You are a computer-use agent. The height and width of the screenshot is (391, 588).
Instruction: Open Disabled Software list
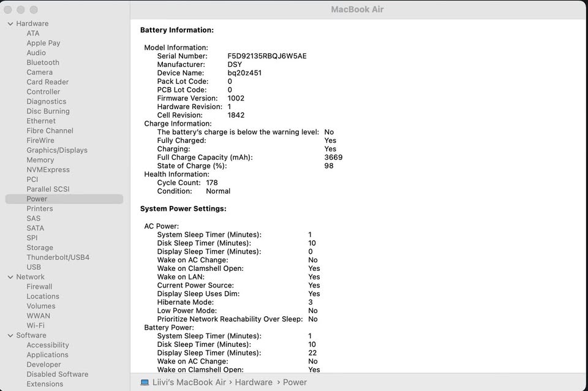tap(58, 375)
